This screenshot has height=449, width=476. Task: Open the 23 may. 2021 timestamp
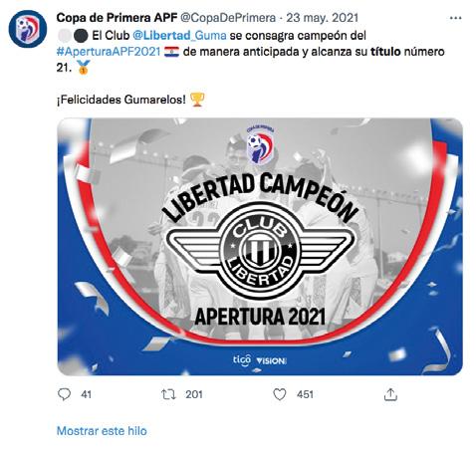(322, 18)
